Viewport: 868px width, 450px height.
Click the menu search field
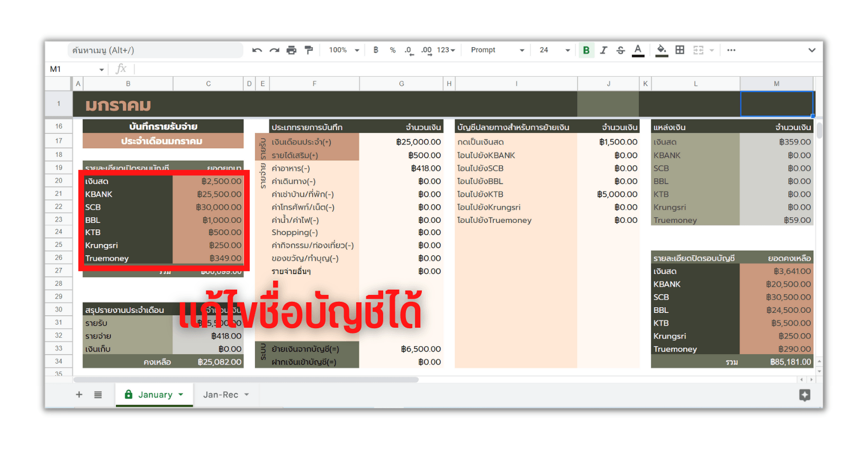(155, 50)
